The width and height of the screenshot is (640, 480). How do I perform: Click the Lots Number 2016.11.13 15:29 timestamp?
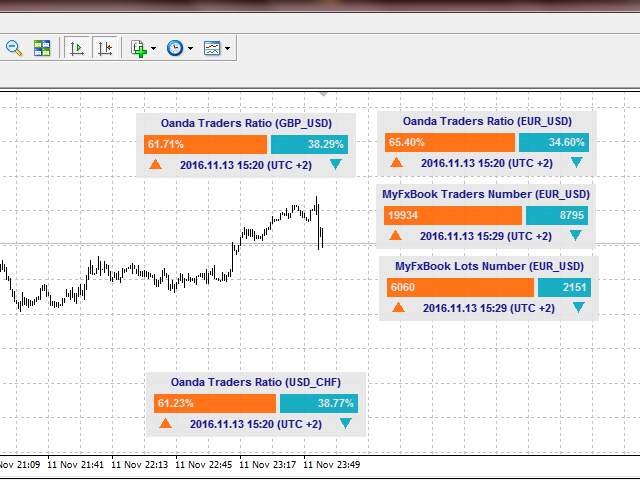tap(489, 308)
